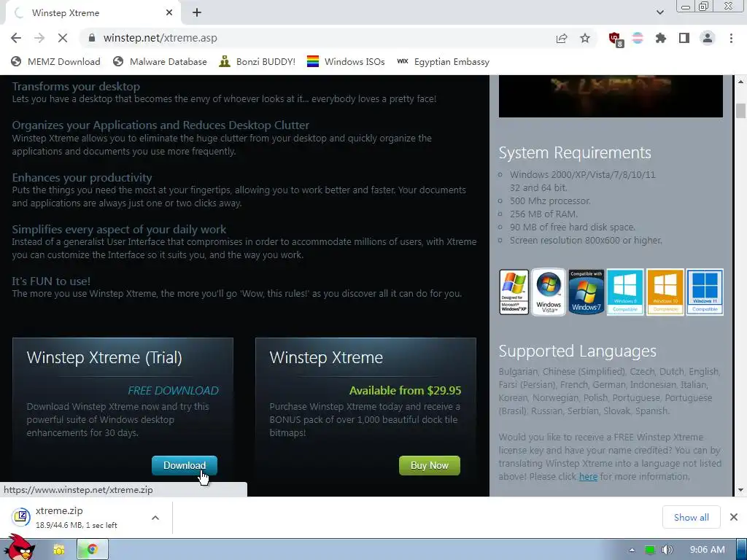This screenshot has width=747, height=560.
Task: Click the Windows 8 compatible badge
Action: click(x=625, y=292)
